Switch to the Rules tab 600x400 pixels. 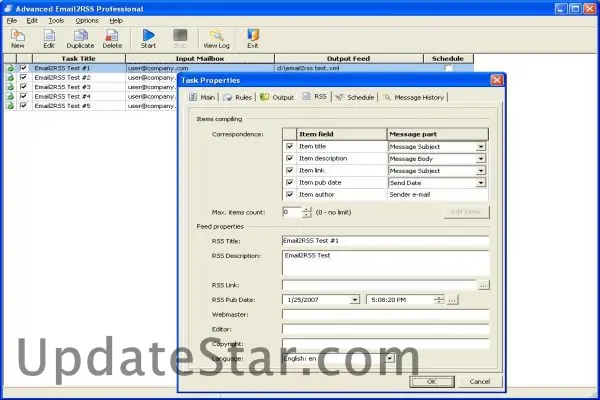coord(238,97)
